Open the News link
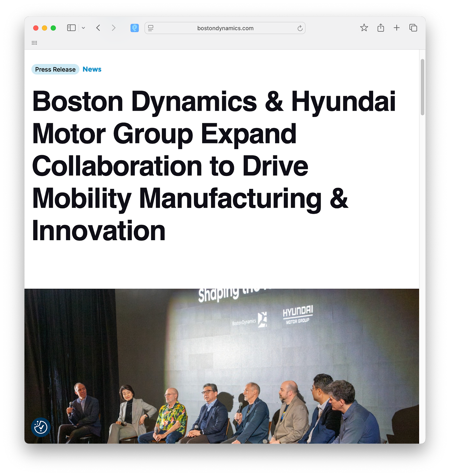 click(x=92, y=69)
